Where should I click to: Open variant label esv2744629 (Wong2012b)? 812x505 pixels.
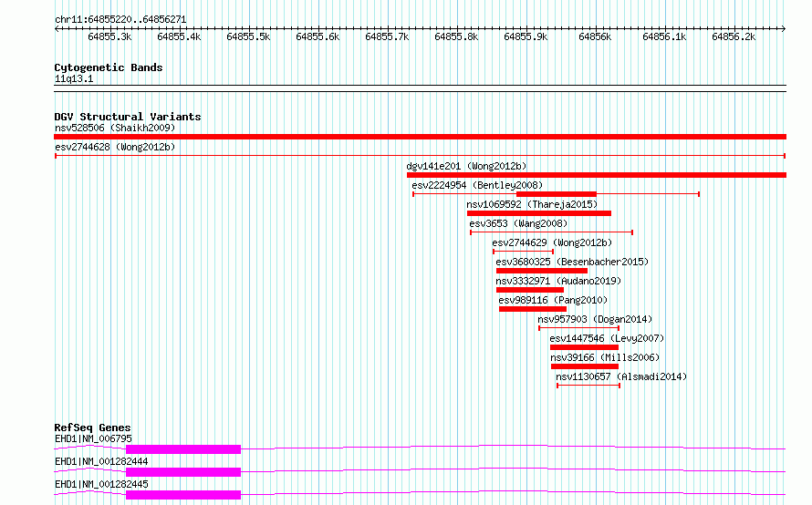(x=552, y=242)
